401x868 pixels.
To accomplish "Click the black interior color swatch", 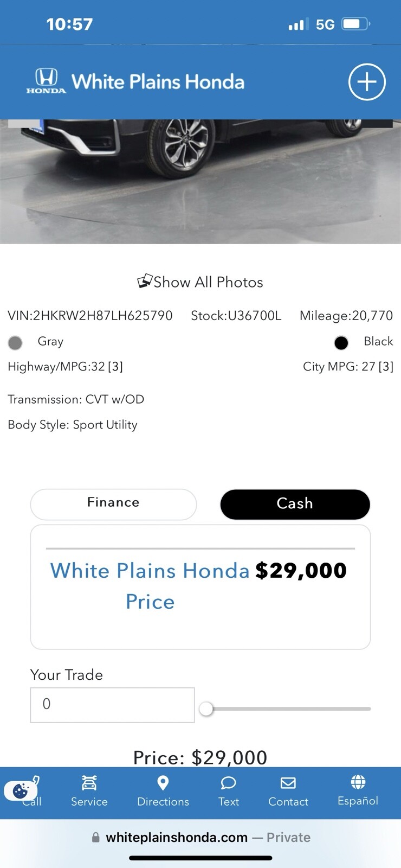I will coord(341,342).
